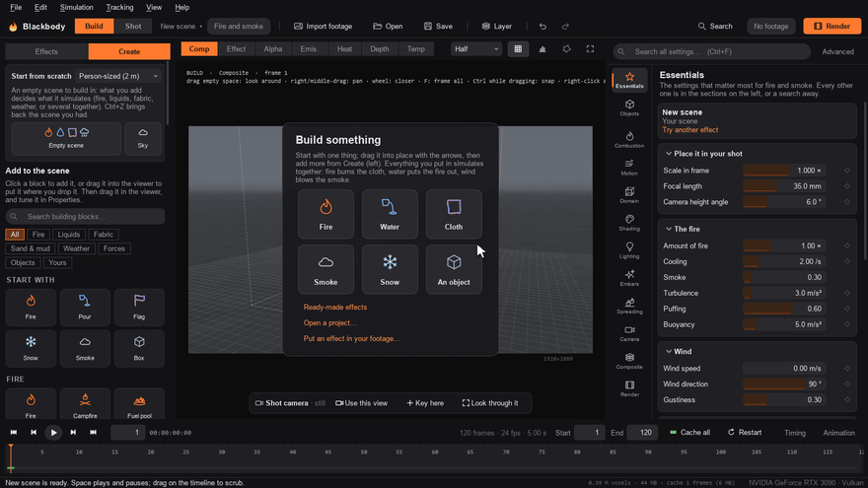868x488 pixels.
Task: Click the Cache all button
Action: (x=689, y=432)
